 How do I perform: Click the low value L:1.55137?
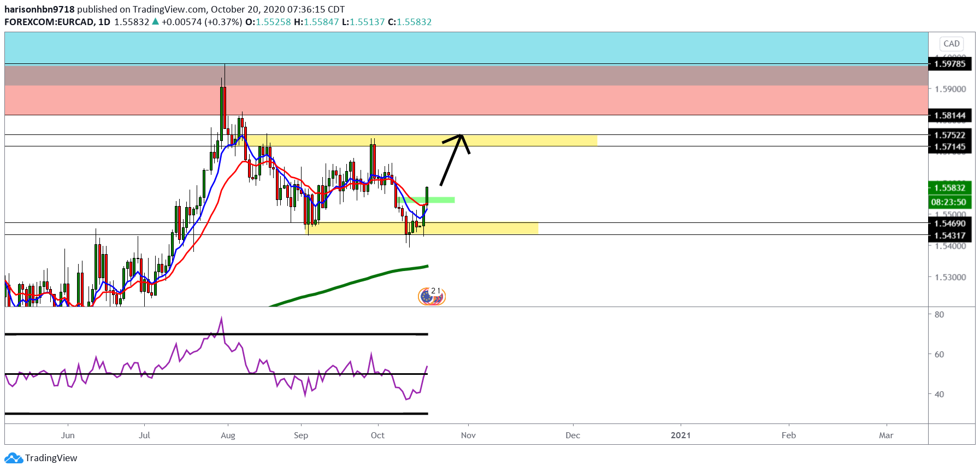tap(363, 22)
